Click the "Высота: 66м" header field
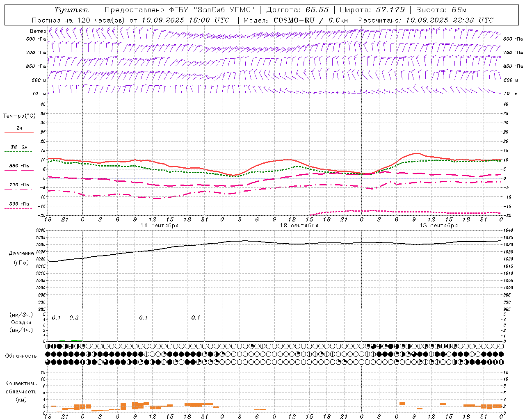Viewport: 525px width, 420px height. (441, 10)
